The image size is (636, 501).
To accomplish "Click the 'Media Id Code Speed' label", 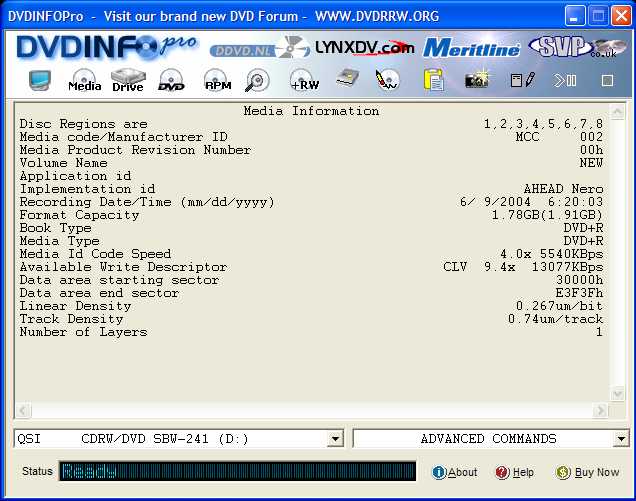I will tap(95, 254).
